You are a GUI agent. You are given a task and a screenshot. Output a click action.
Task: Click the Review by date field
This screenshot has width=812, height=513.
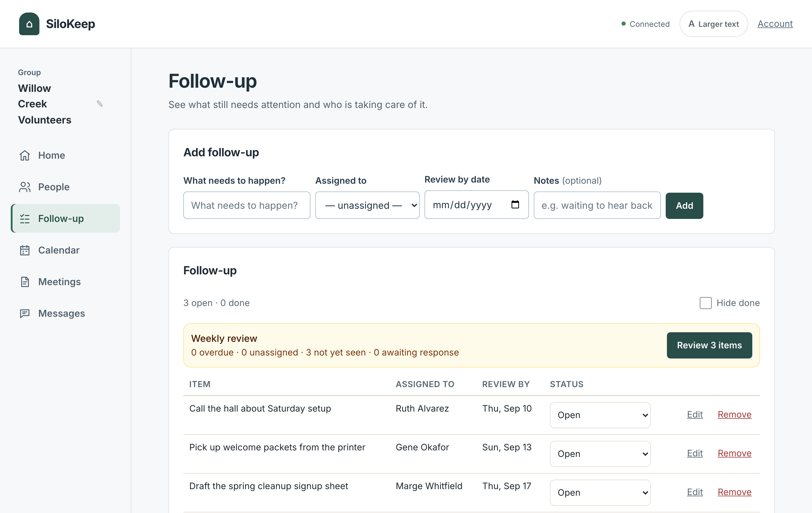coord(476,205)
